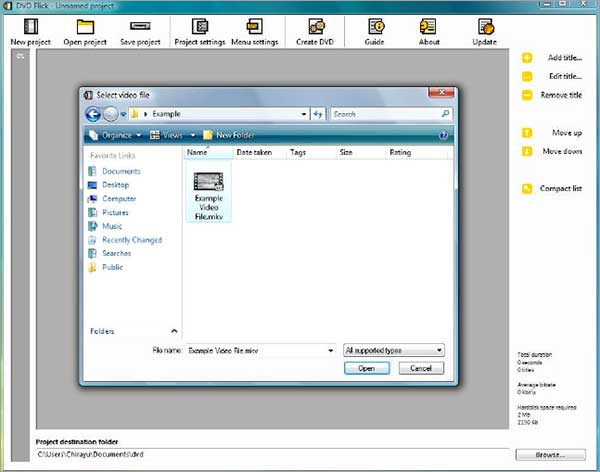
Task: Open Project settings from the toolbar
Action: coord(198,27)
